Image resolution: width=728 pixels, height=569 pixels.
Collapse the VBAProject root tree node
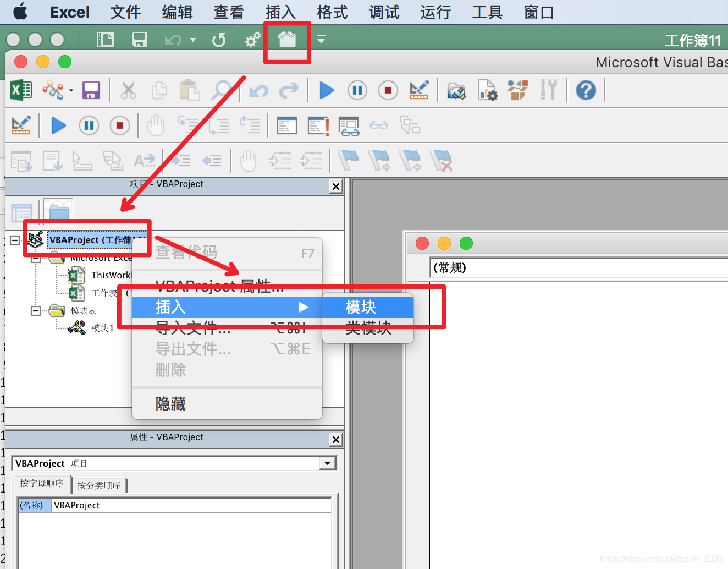click(15, 240)
